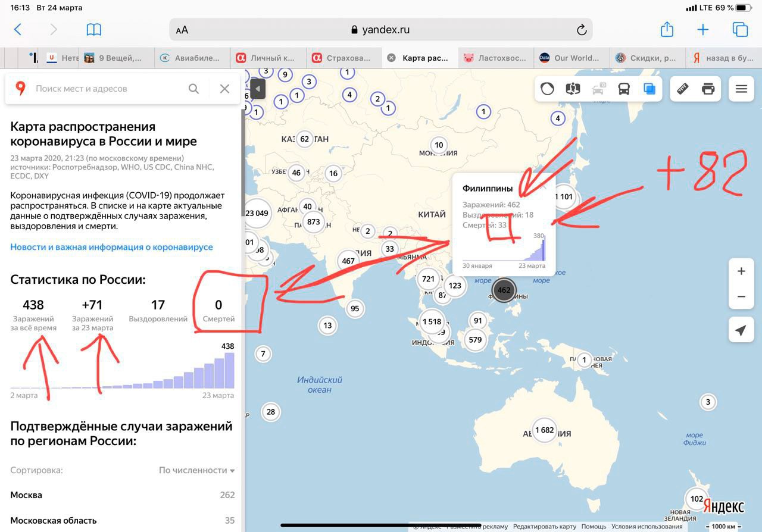
Task: Switch to the 'Личный к…' tab
Action: [x=267, y=58]
